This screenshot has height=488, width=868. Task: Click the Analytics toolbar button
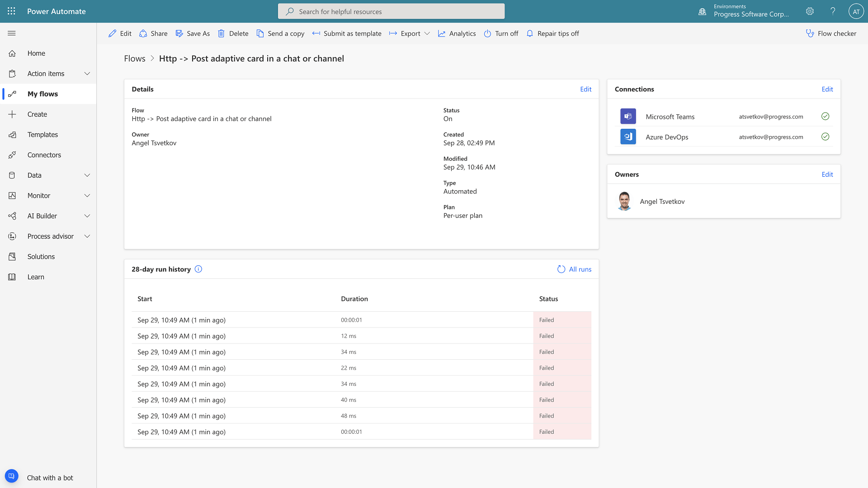coord(457,33)
